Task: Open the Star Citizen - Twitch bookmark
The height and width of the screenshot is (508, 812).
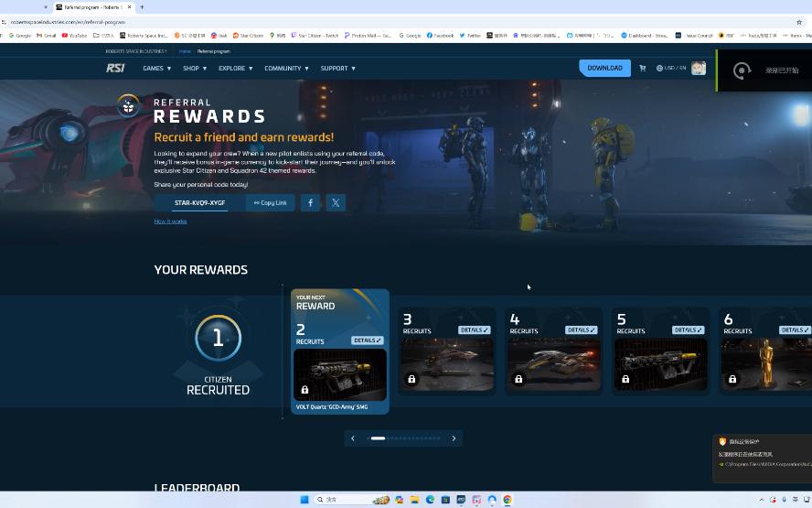Action: 315,36
